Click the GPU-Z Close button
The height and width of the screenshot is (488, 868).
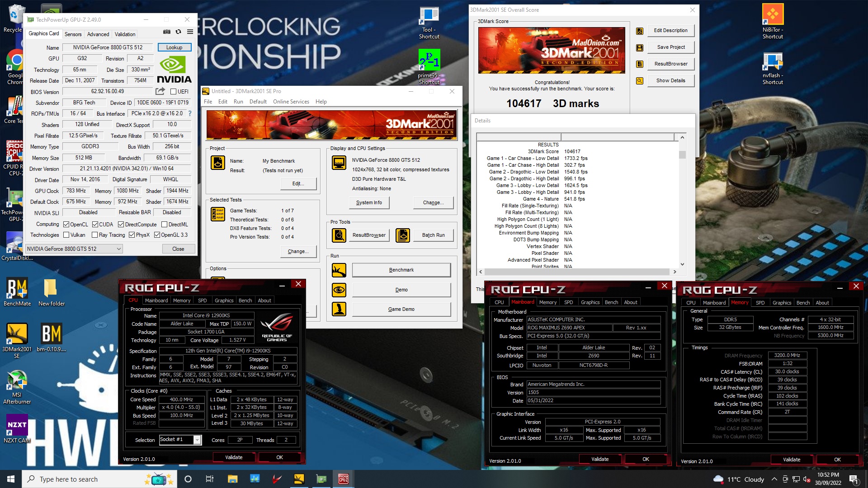178,249
